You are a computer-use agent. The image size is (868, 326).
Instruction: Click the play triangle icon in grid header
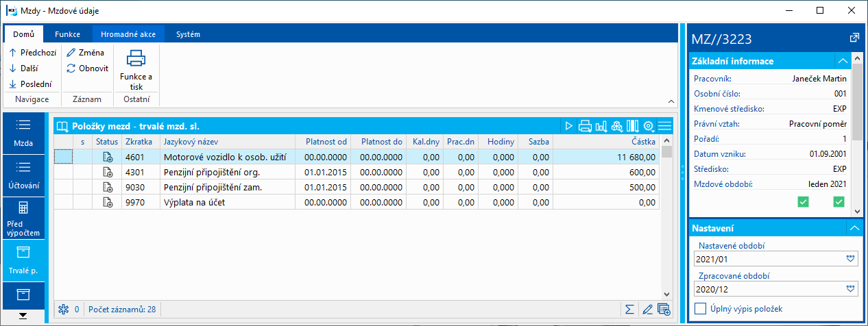click(x=569, y=126)
